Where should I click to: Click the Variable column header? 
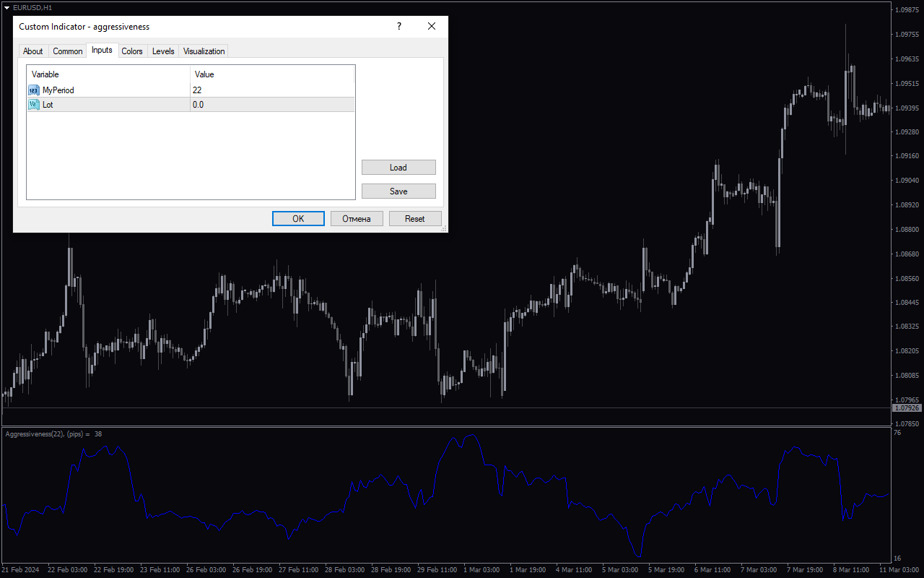coord(108,74)
